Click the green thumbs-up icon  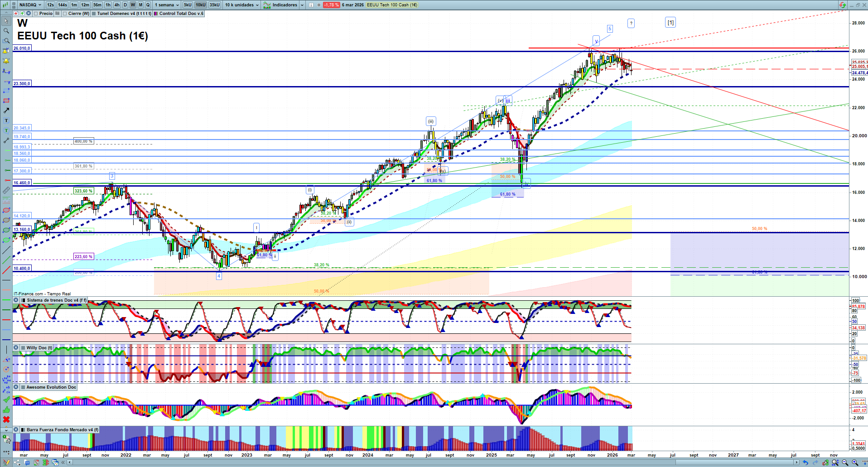click(x=6, y=409)
